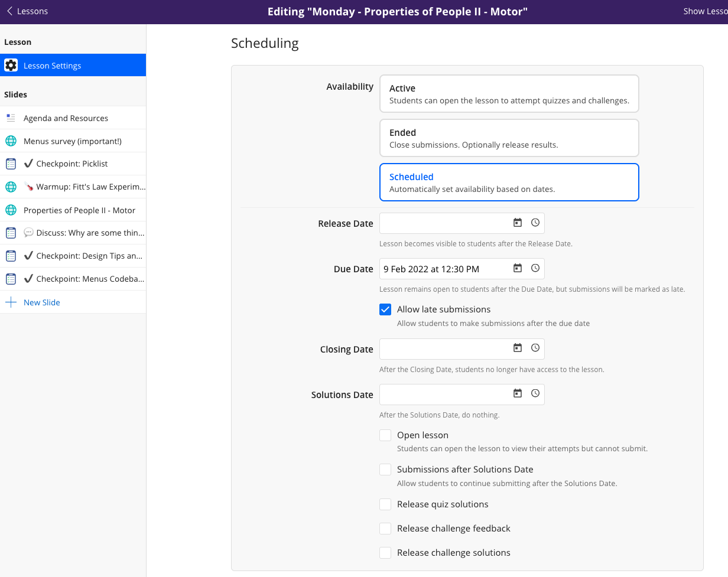Viewport: 728px width, 577px height.
Task: Open the Due Date time picker clock
Action: point(535,268)
